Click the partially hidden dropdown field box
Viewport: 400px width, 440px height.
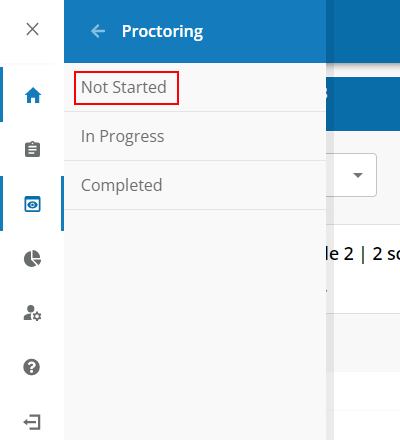(351, 175)
